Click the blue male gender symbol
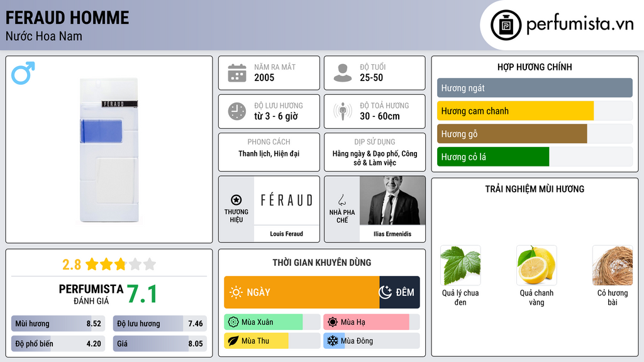Screen dimensions: 644x362 (23, 73)
